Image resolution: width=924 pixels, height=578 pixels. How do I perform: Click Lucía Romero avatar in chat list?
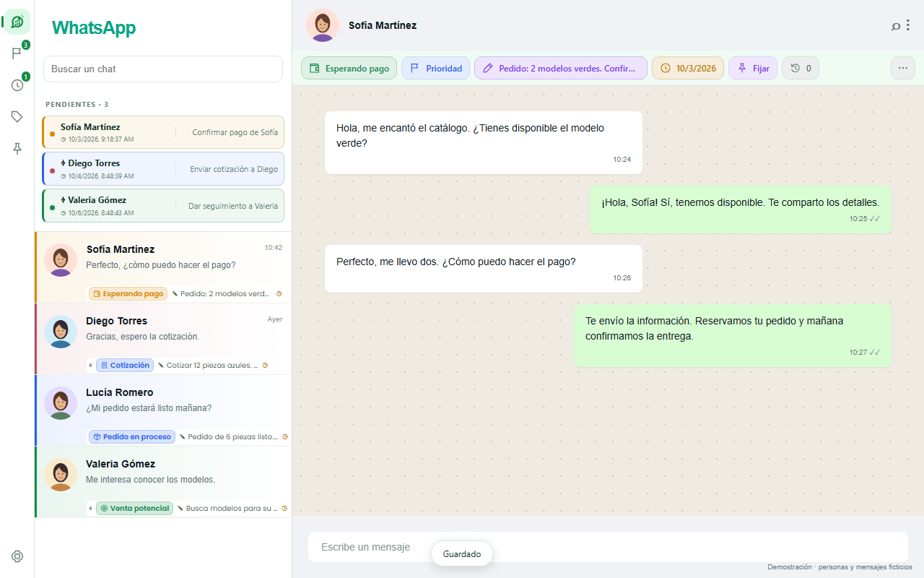tap(61, 403)
